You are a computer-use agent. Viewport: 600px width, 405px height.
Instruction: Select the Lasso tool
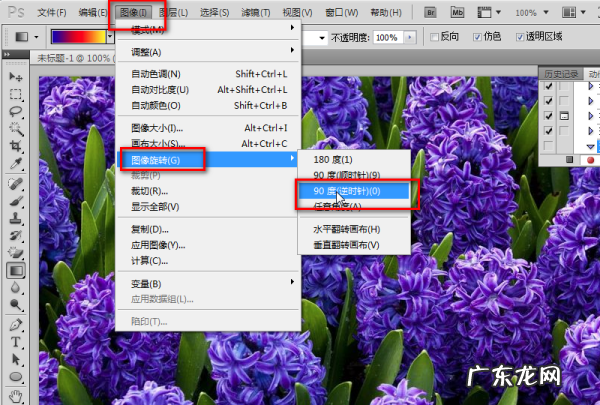click(16, 111)
